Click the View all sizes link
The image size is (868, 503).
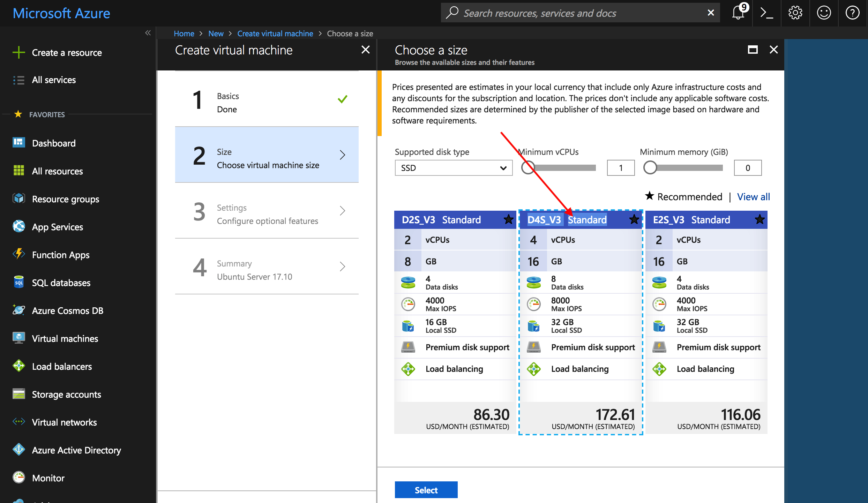[754, 197]
